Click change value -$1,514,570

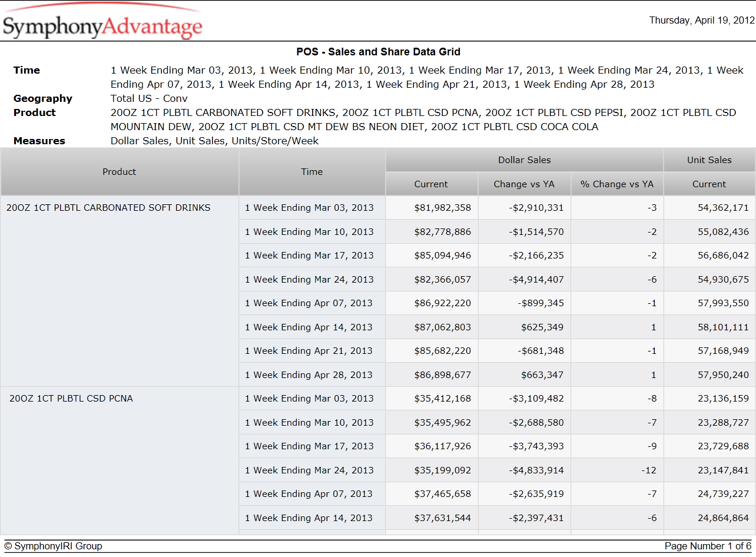(536, 232)
